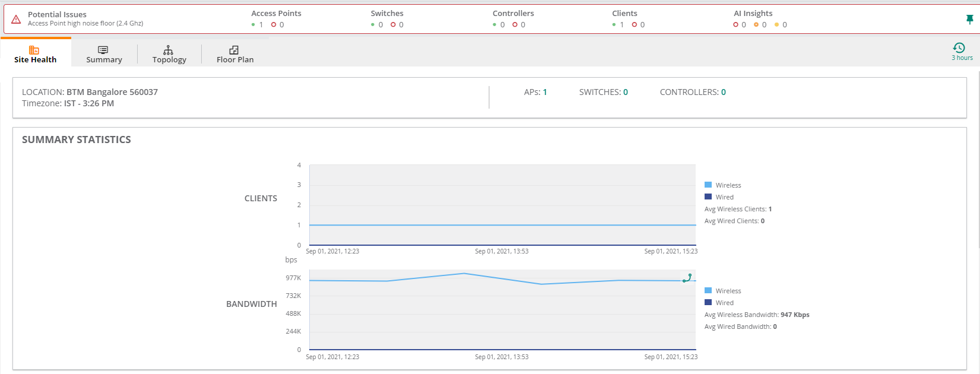The width and height of the screenshot is (980, 374).
Task: Open the 3 hours time range selector
Action: [962, 51]
